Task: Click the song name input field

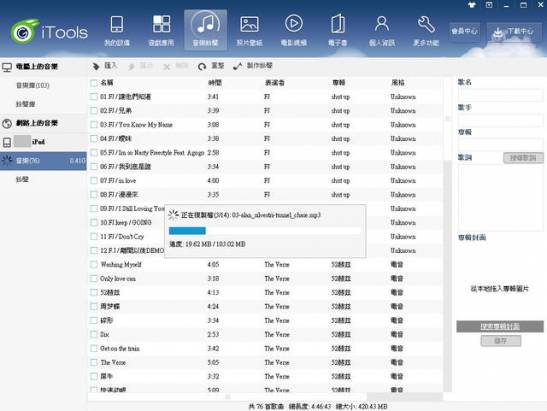Action: pyautogui.click(x=500, y=95)
